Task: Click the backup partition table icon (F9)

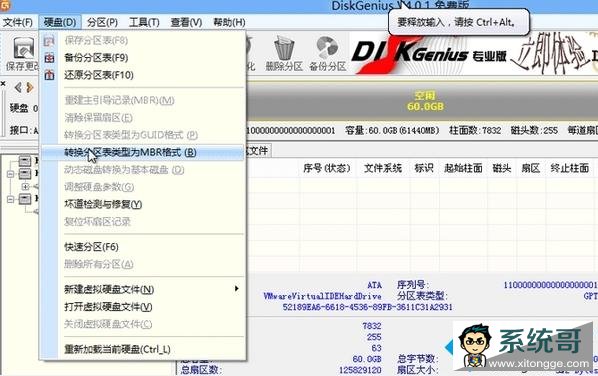Action: tap(49, 58)
